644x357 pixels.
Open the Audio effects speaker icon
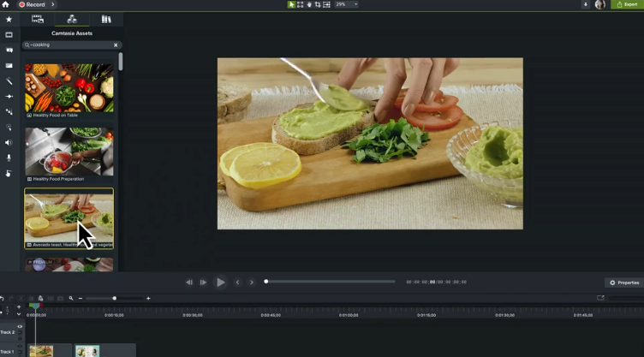click(9, 143)
